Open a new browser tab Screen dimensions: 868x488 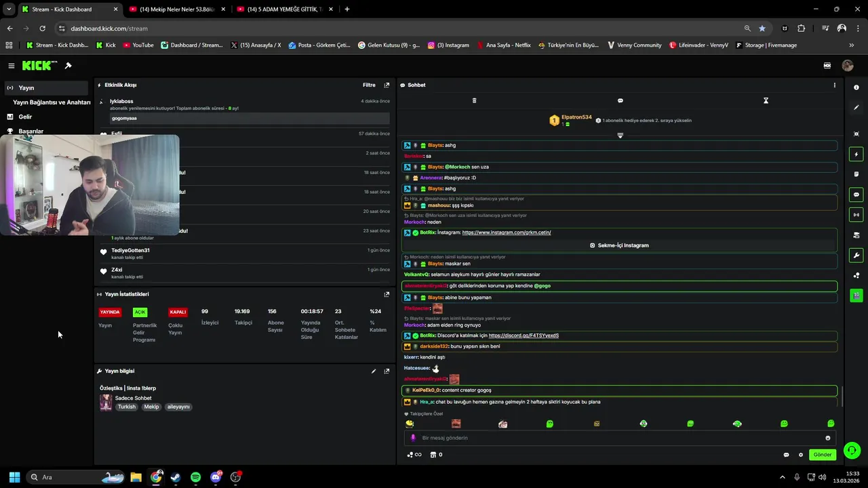347,9
